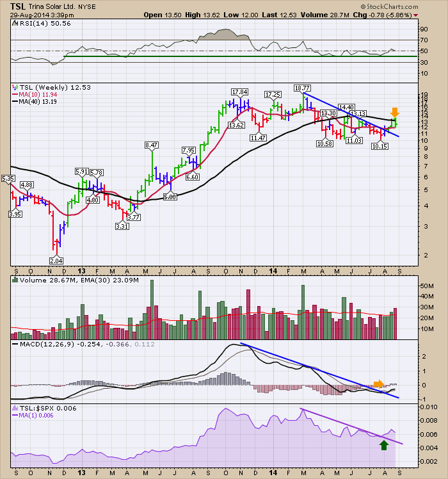Click the 50M level on volume axis
Screen dimensions: 448x479
(x=427, y=286)
